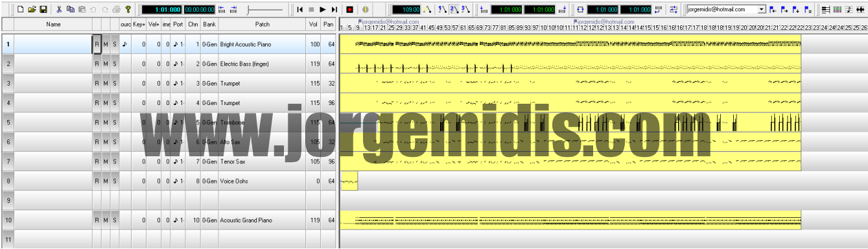Select the Voice Oohs patch on track 8
Viewport: 868px width, 249px height.
(x=262, y=181)
